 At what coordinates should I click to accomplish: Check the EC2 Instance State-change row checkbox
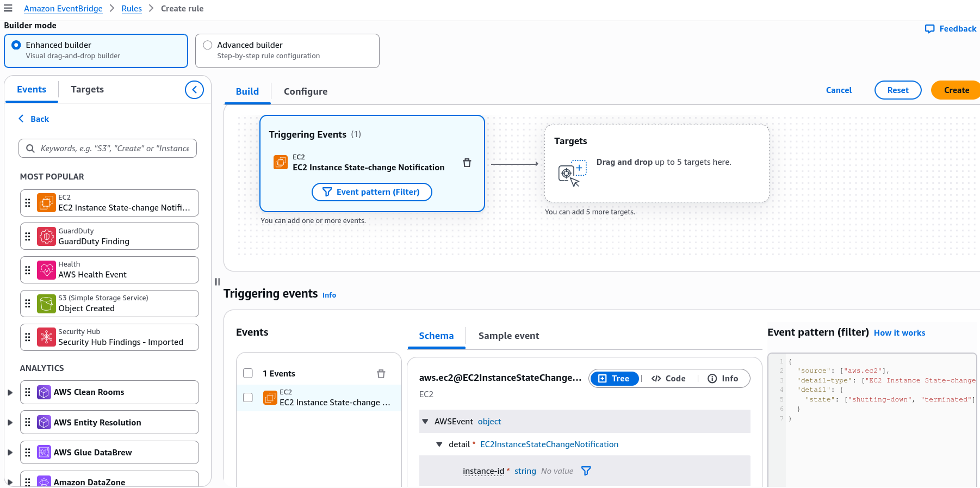tap(248, 398)
